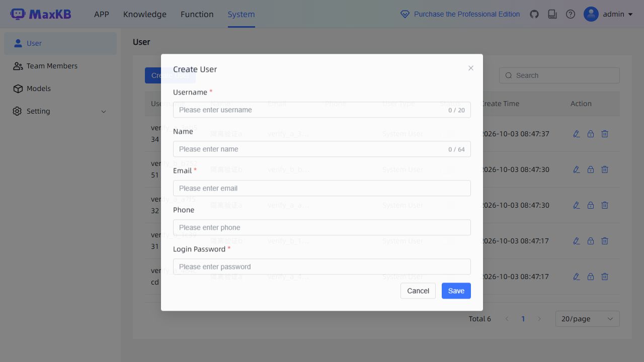
Task: Edit the user created at 08:47:37
Action: point(577,134)
